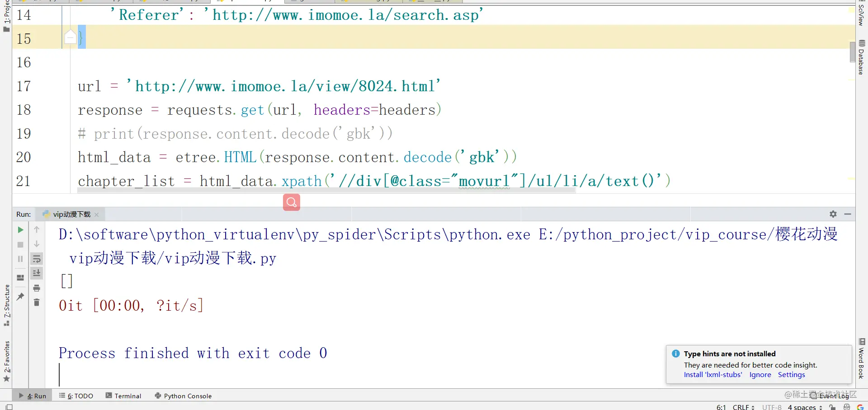Viewport: 868px width, 410px height.
Task: Change 4 spaces indent setting
Action: [805, 407]
